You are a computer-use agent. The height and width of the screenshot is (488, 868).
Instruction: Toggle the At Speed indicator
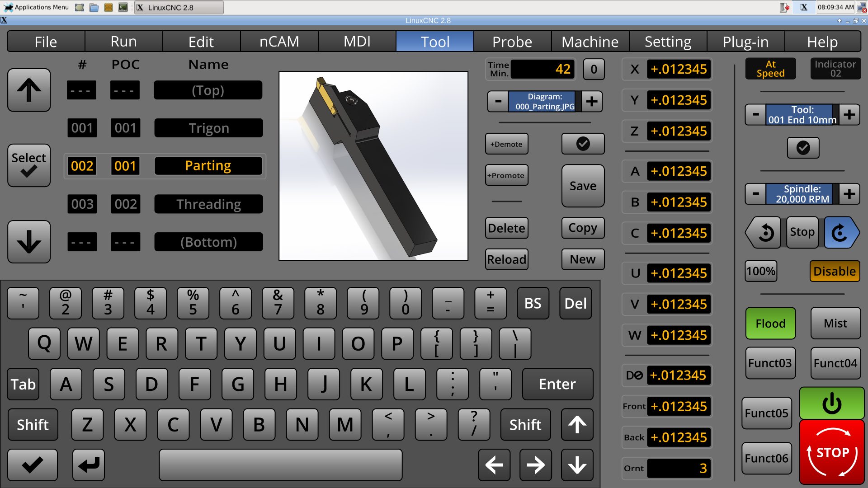point(770,69)
